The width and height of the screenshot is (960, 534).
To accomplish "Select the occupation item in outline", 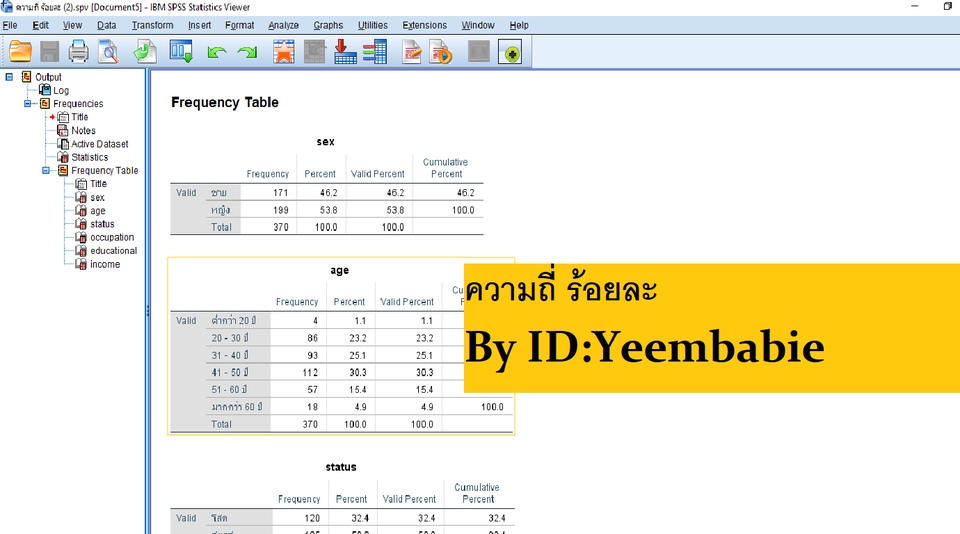I will coord(111,238).
